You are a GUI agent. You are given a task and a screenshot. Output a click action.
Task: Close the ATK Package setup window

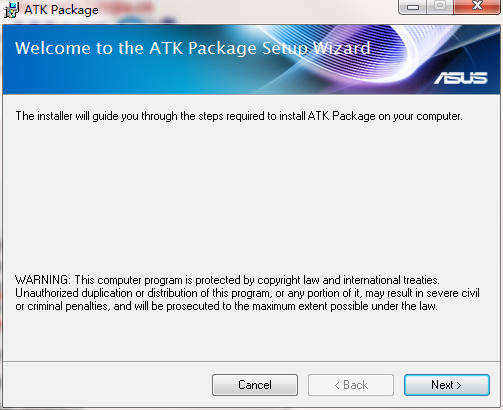pos(477,6)
